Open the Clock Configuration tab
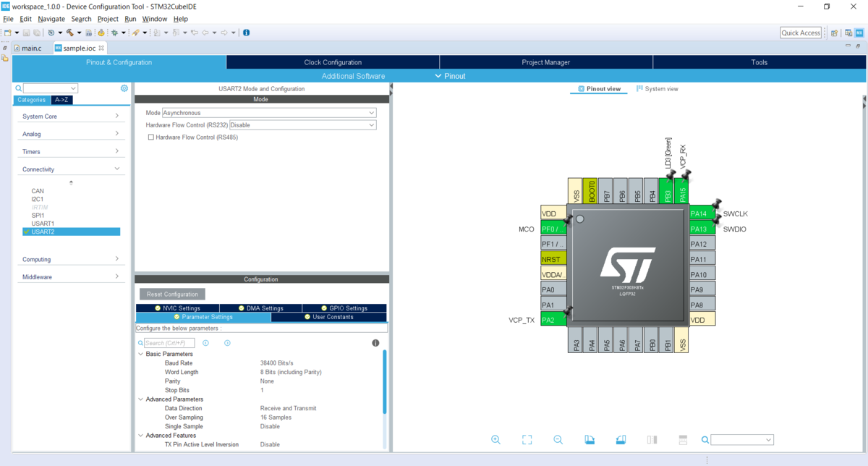868x466 pixels. pos(333,62)
